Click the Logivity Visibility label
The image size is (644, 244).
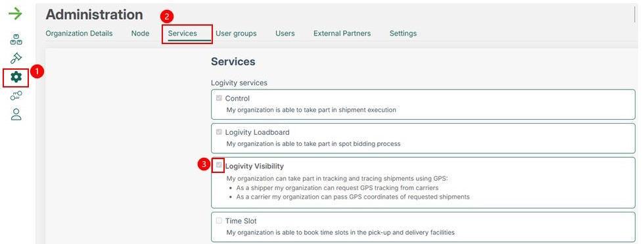pyautogui.click(x=254, y=166)
